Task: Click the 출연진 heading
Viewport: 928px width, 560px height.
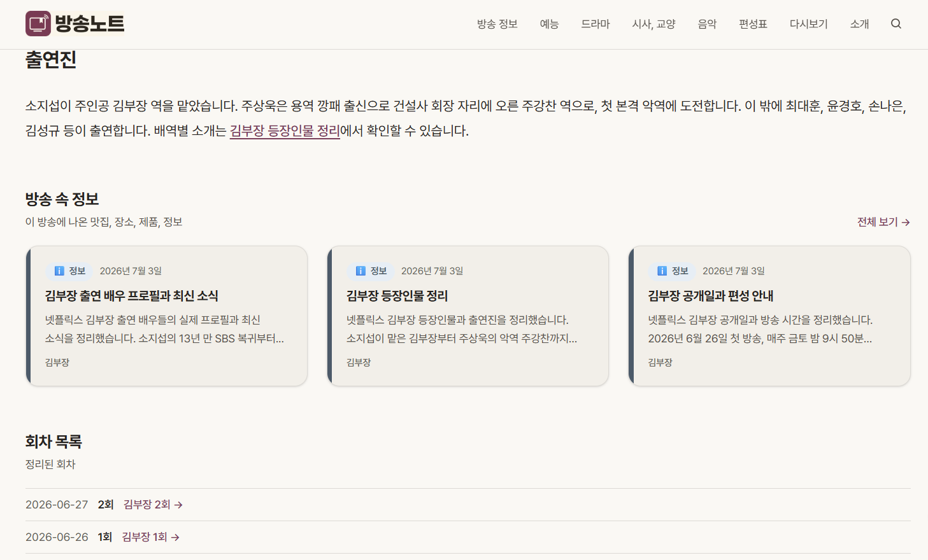Action: click(51, 60)
